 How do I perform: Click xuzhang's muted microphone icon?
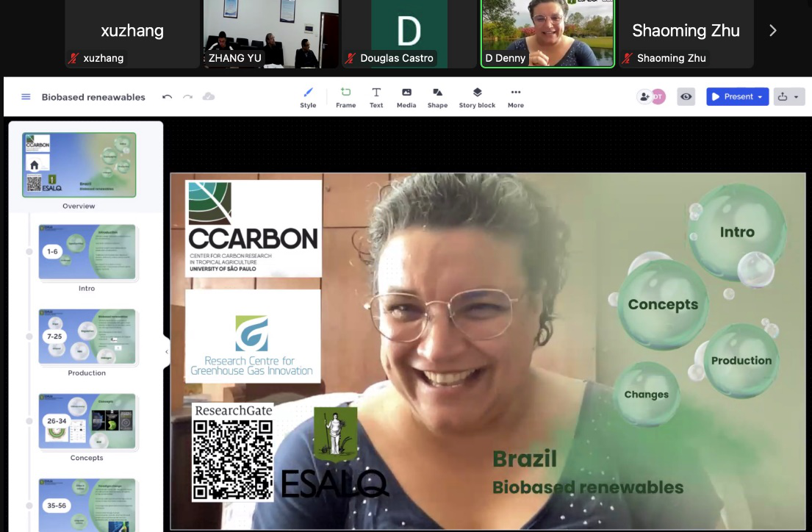pyautogui.click(x=73, y=58)
